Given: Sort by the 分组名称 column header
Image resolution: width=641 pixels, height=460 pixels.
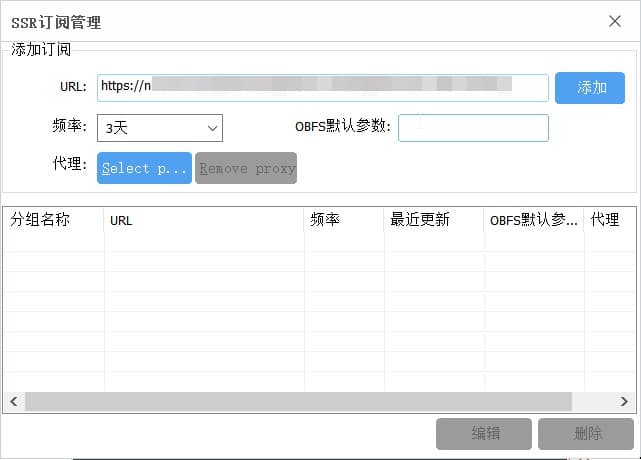Looking at the screenshot, I should 53,220.
